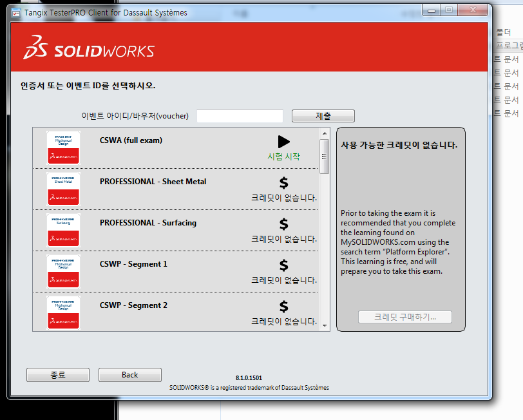The height and width of the screenshot is (420, 523).
Task: Click the version number 8.1.0.1501
Action: (249, 378)
